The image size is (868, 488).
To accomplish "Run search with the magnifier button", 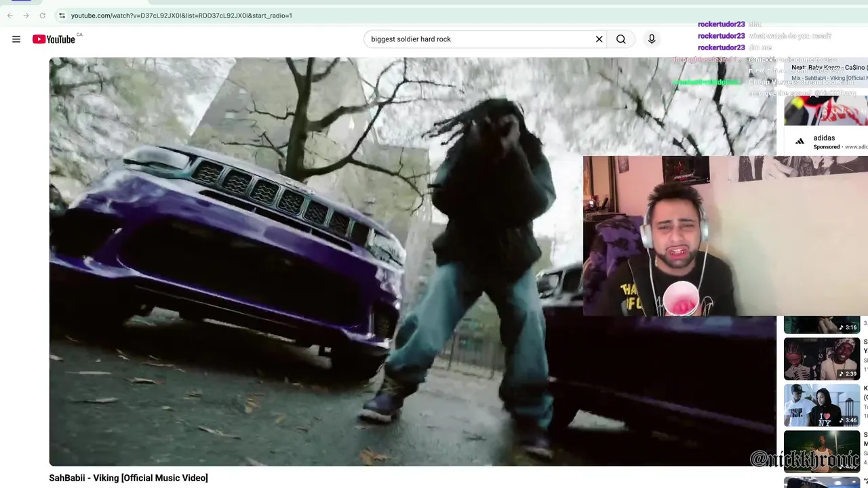I will tap(621, 39).
